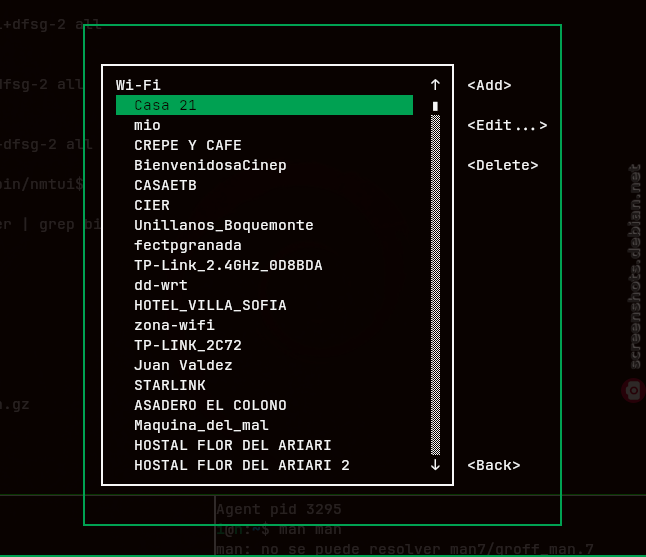646x557 pixels.
Task: Click the dotted scrollbar track
Action: 435,285
